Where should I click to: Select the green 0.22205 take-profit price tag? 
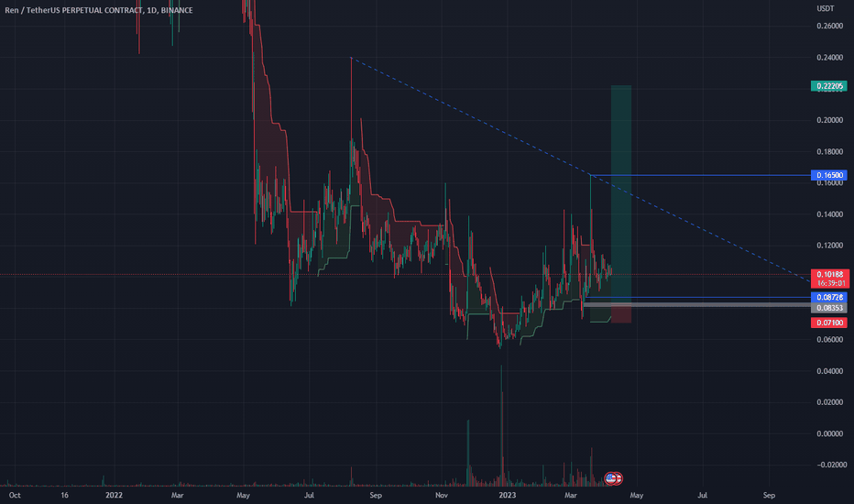[x=829, y=86]
